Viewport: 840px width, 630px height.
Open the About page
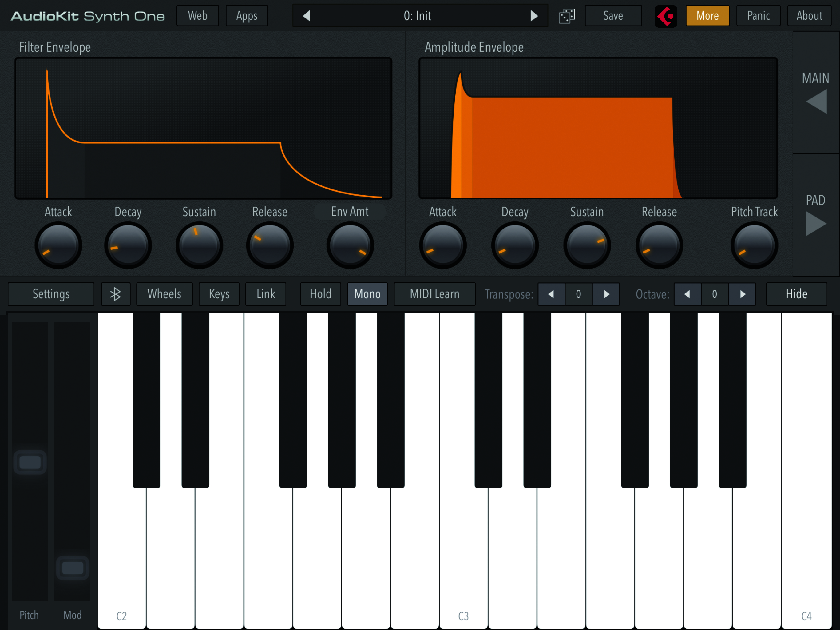(809, 16)
